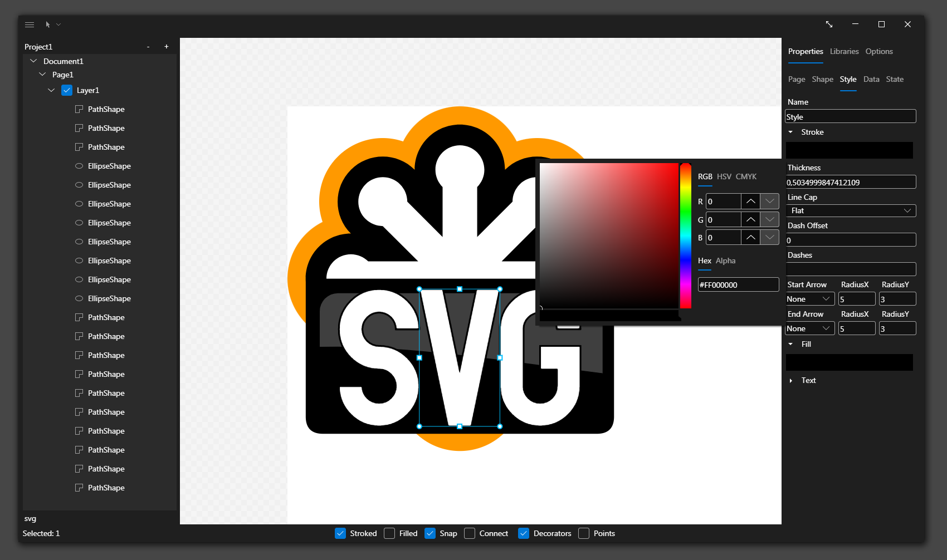The height and width of the screenshot is (560, 947).
Task: Click the End Arrow RadiusY field
Action: (x=897, y=328)
